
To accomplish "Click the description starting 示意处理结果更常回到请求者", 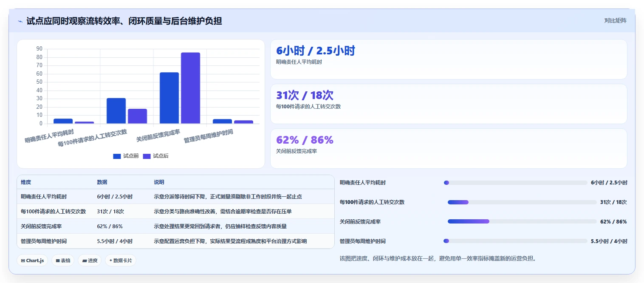I will 220,226.
